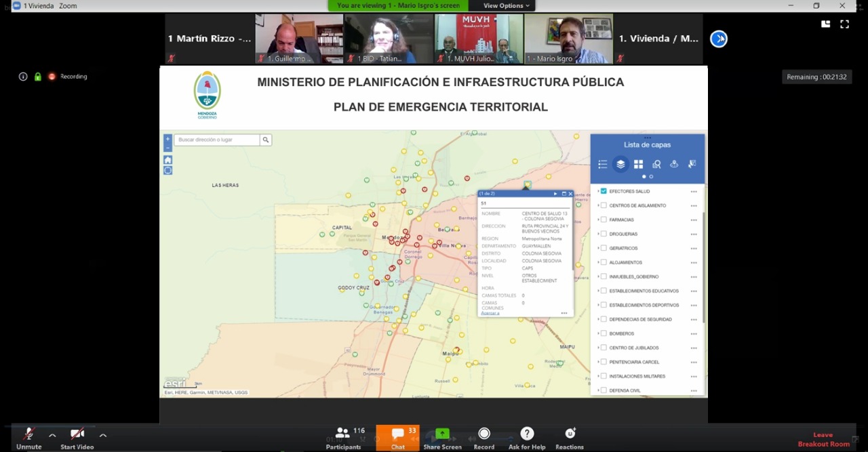Open the nearby location widget icon
868x452 pixels.
[674, 164]
